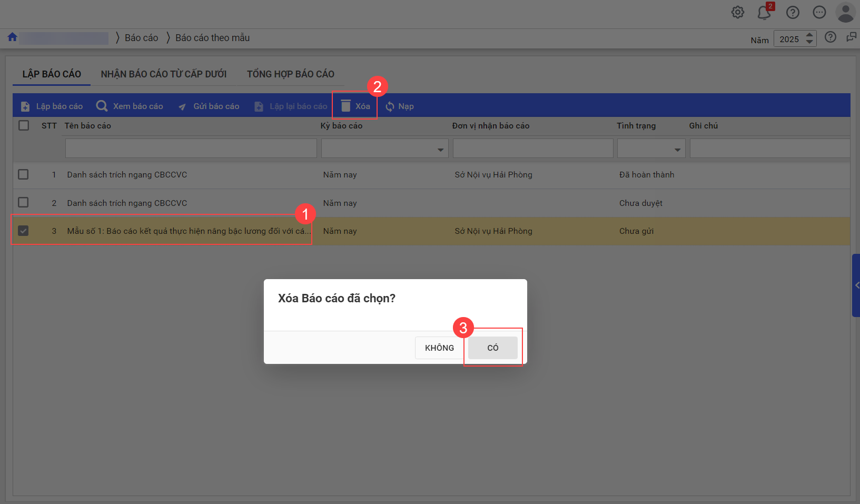Switch to TỔNG HỢP BÁO CÁO tab
Screen dimensions: 860x504
click(291, 74)
